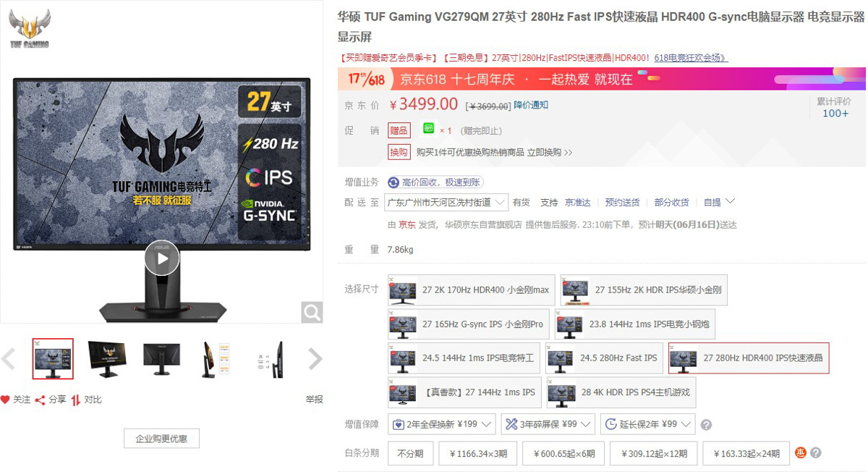Click the orange 惠 badge icon
868x472 pixels.
coord(801,453)
